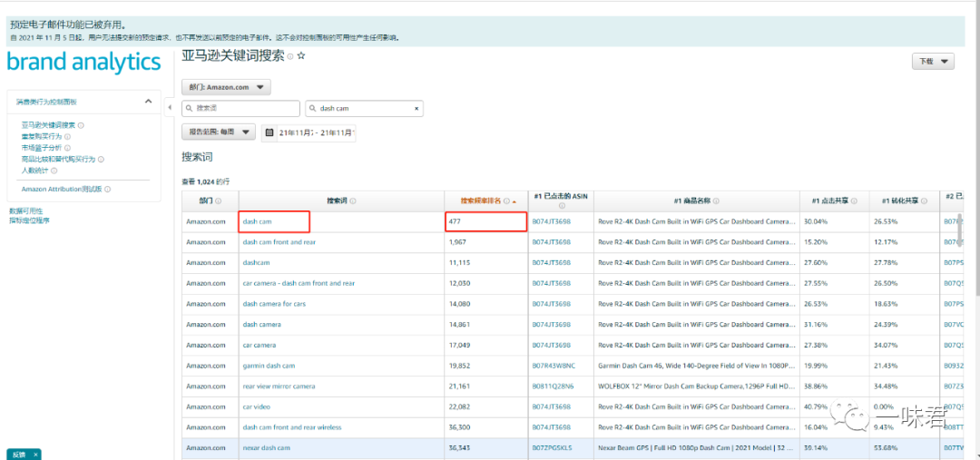Click info icon under #1 已点击的 ASIN header
This screenshot has width=980, height=460.
coord(562,206)
